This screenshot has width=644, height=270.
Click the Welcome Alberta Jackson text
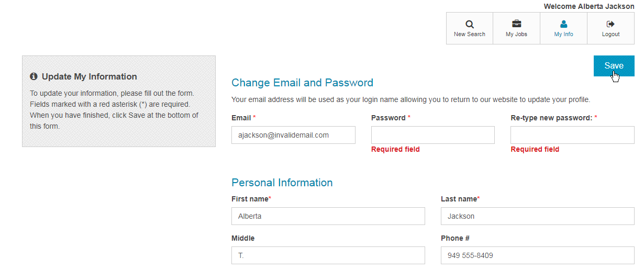click(x=589, y=6)
